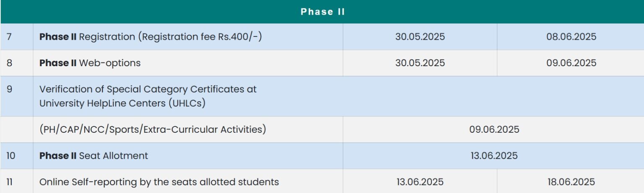Select Verification of Special Category Certificates text

[148, 96]
